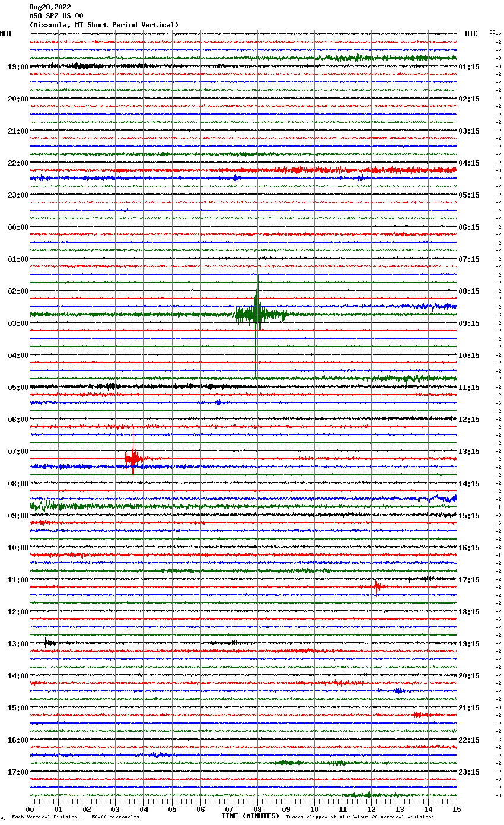
Task: Select the 19:00 MDT time label
Action: click(18, 67)
